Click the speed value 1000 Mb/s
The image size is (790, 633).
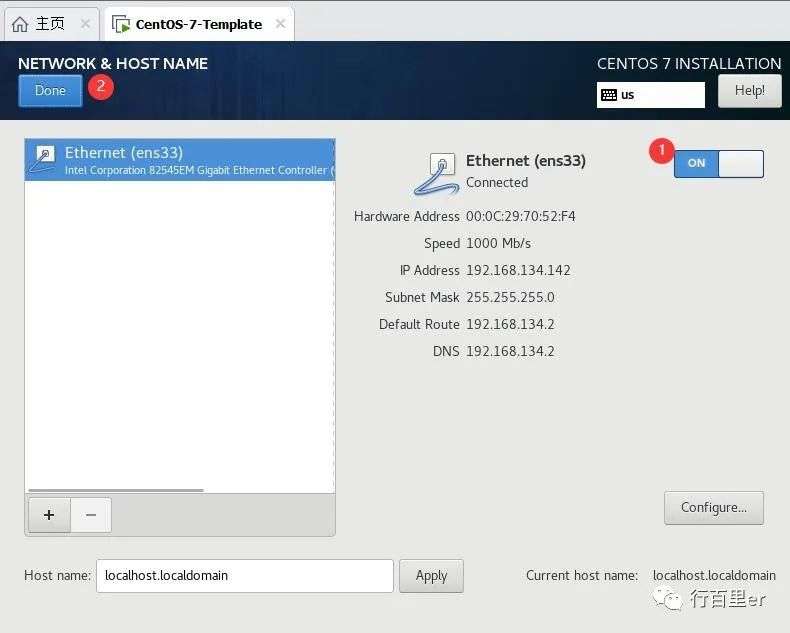(498, 243)
